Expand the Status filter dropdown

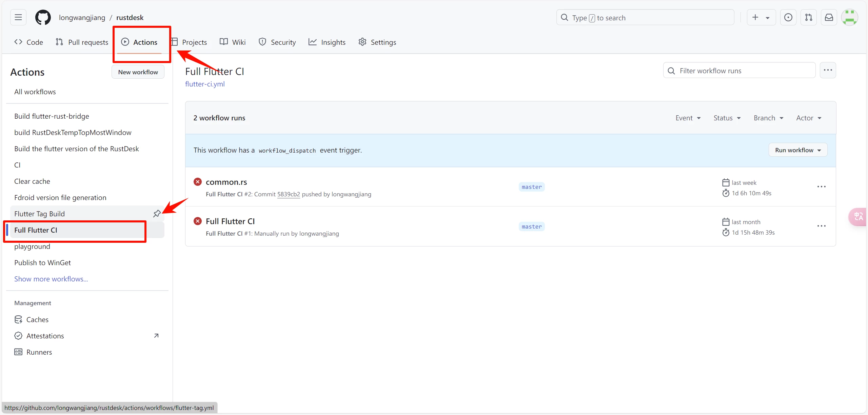(727, 118)
